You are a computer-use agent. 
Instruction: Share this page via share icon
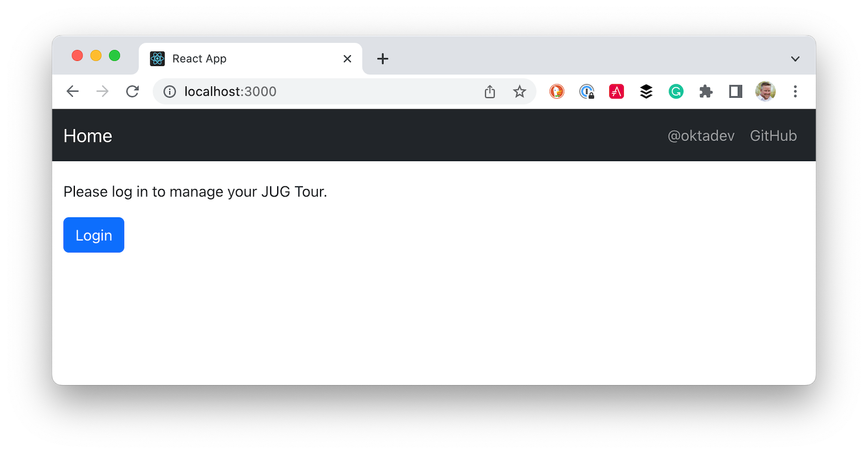(x=490, y=92)
